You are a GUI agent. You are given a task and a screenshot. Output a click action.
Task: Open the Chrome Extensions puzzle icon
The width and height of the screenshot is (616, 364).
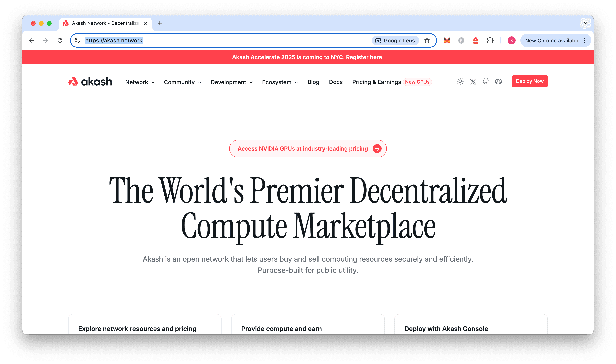pyautogui.click(x=490, y=41)
